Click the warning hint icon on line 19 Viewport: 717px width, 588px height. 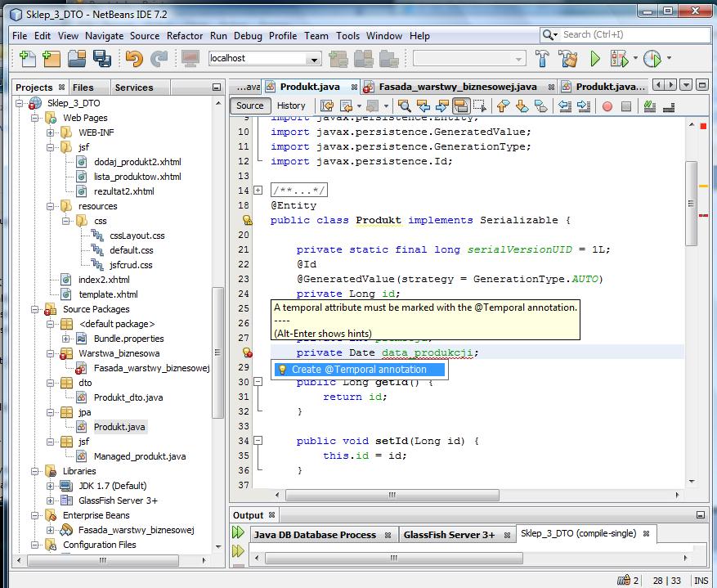tap(248, 220)
